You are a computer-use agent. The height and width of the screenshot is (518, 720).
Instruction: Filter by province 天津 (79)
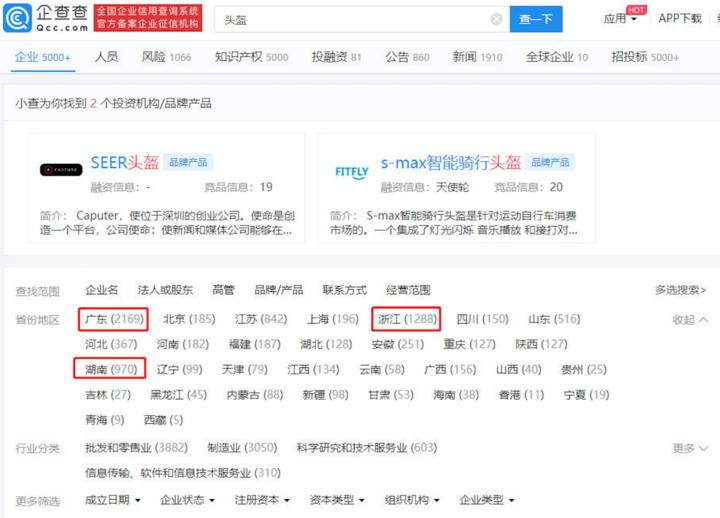[244, 370]
